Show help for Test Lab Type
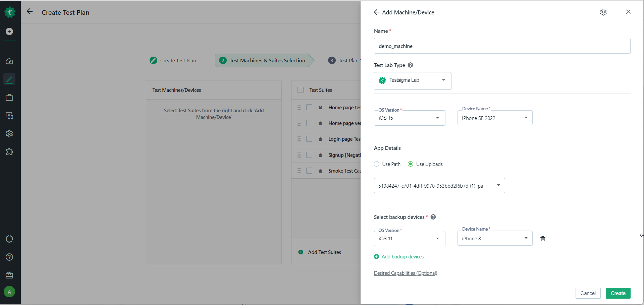The height and width of the screenshot is (305, 644). click(x=410, y=65)
